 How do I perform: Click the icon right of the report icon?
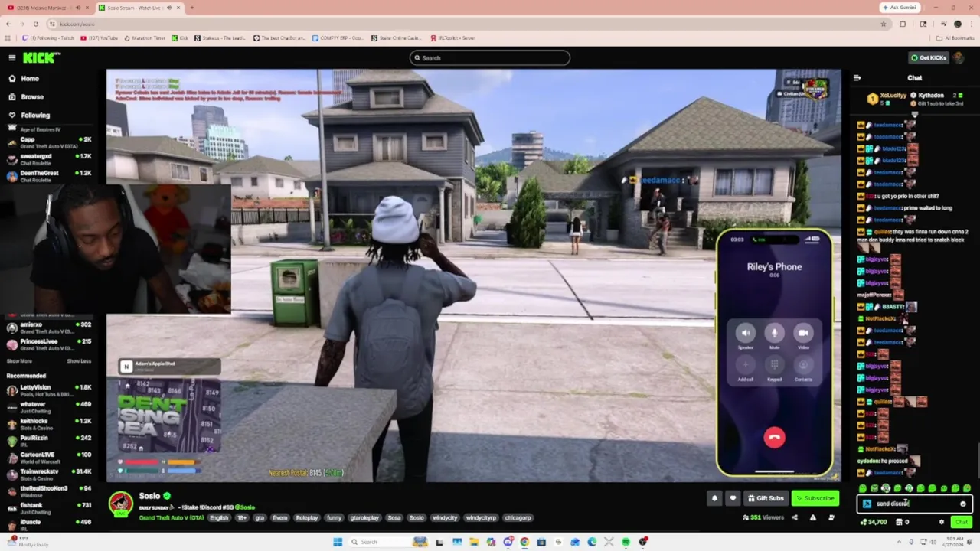point(831,518)
